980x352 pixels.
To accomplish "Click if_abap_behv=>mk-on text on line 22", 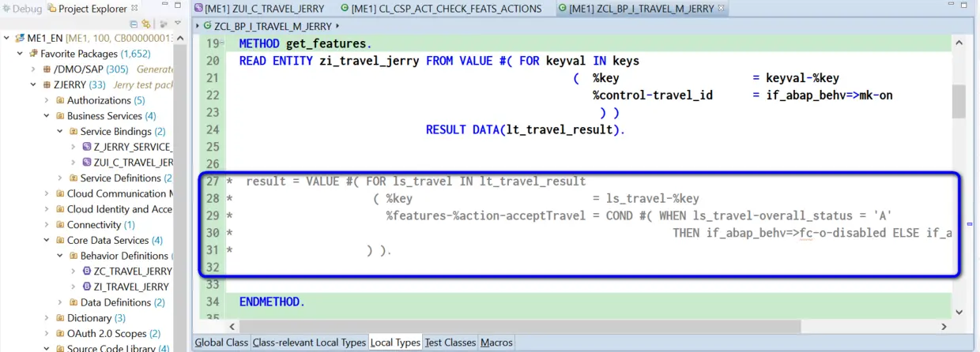I will point(829,95).
